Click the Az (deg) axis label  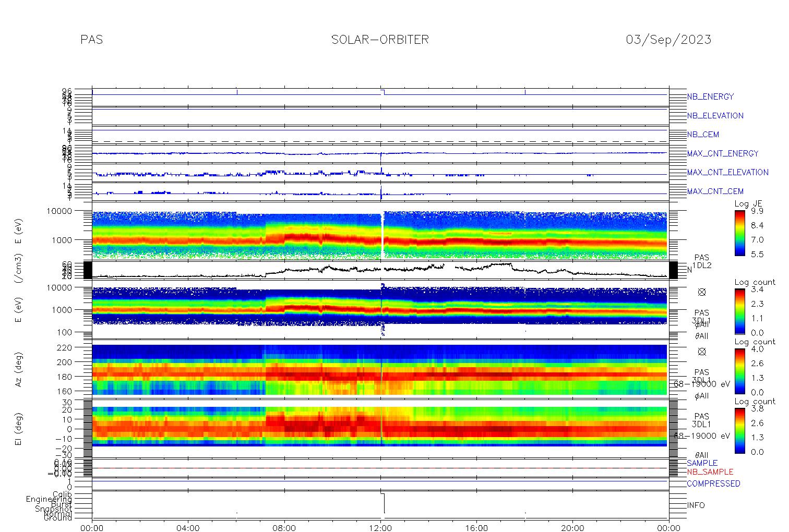coord(18,369)
